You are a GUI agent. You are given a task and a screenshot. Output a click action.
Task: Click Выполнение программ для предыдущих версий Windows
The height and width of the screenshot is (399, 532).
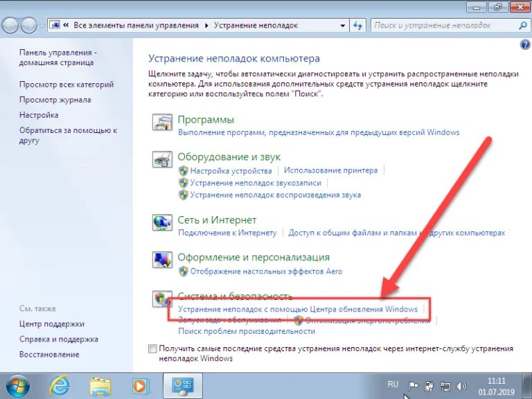tap(319, 132)
